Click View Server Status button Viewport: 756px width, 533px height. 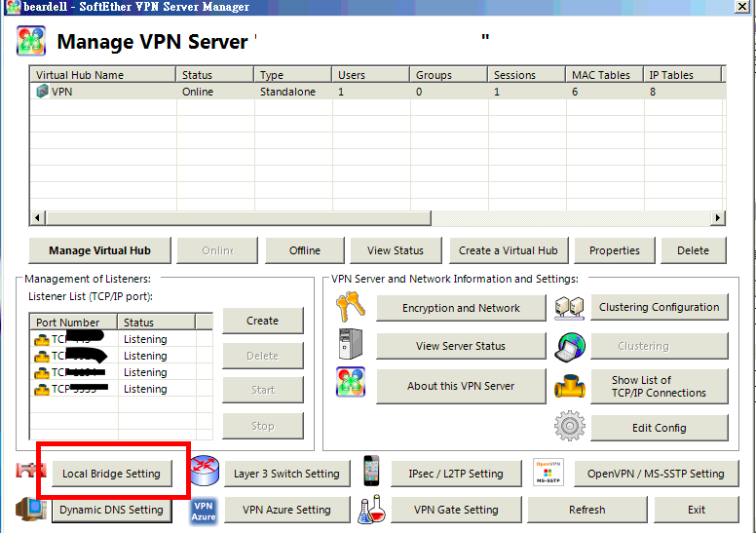[x=462, y=346]
